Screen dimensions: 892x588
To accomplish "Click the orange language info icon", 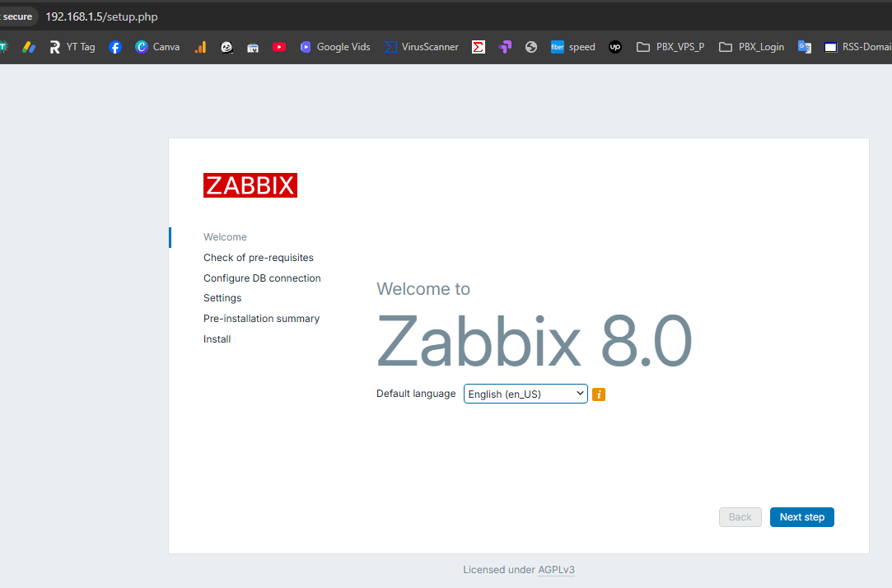I will (x=599, y=394).
